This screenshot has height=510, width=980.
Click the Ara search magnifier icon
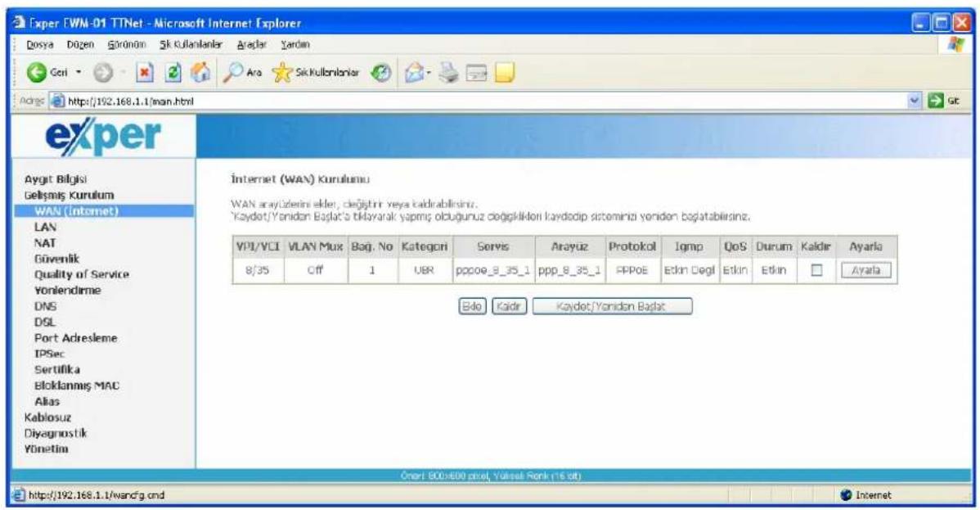233,73
